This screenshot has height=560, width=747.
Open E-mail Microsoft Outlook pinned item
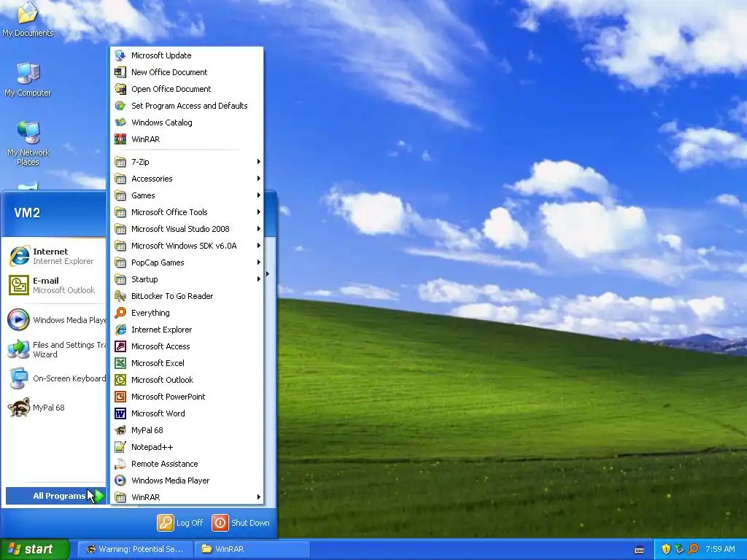[x=55, y=285]
